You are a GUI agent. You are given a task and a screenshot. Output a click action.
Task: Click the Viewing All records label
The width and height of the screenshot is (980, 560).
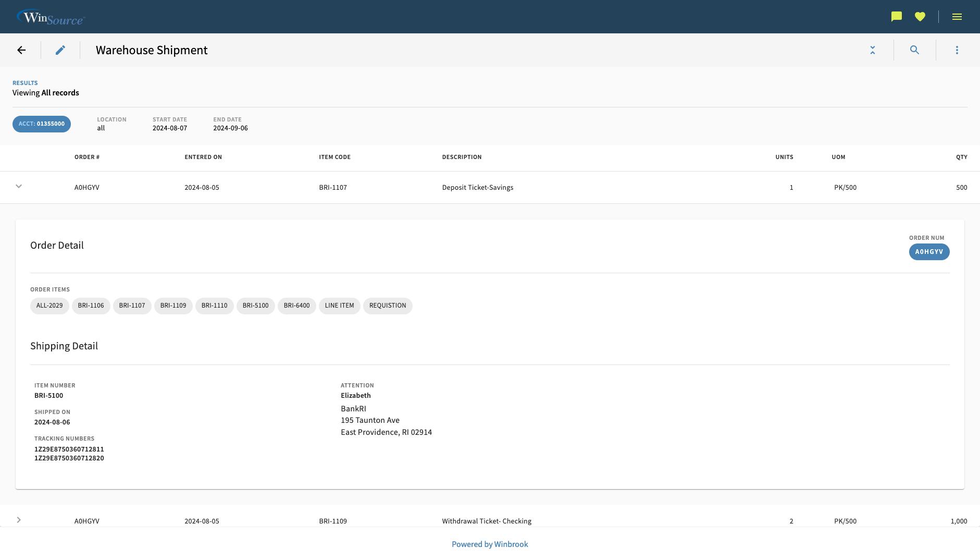(45, 92)
